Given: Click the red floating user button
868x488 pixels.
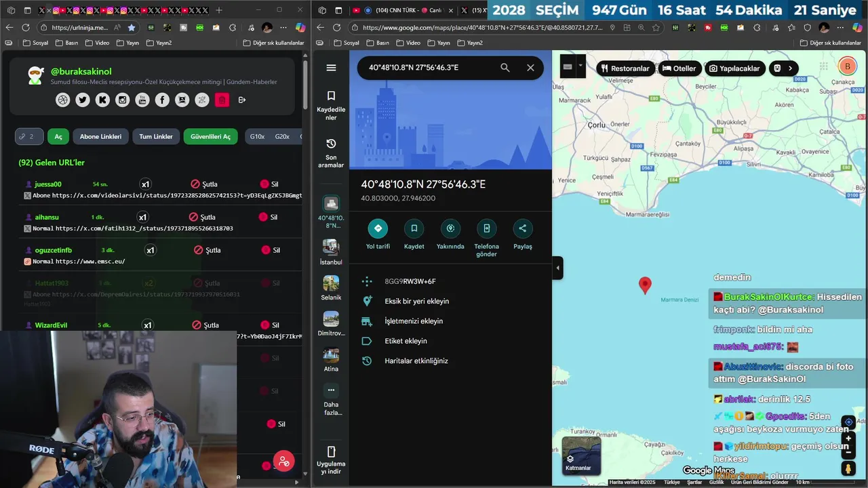Looking at the screenshot, I should pos(283,462).
